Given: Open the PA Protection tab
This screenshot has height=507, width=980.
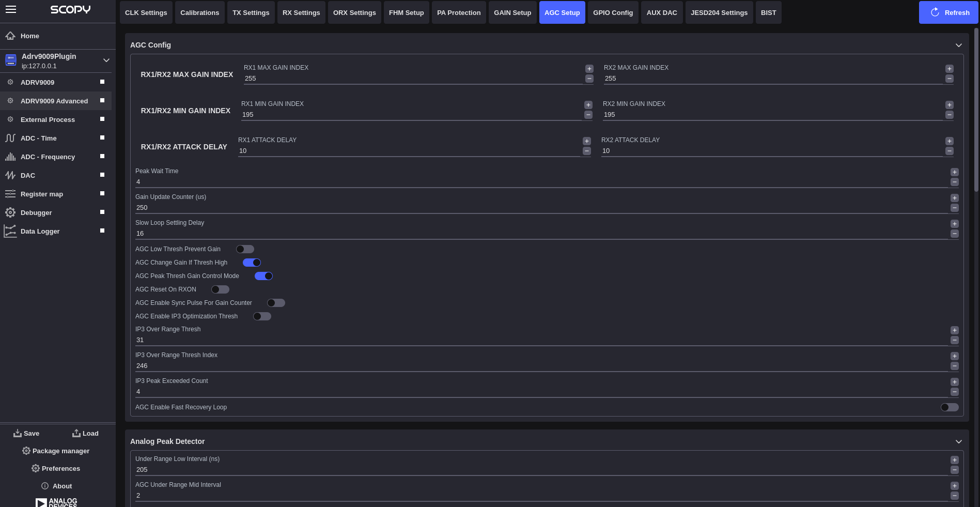Looking at the screenshot, I should pos(459,12).
